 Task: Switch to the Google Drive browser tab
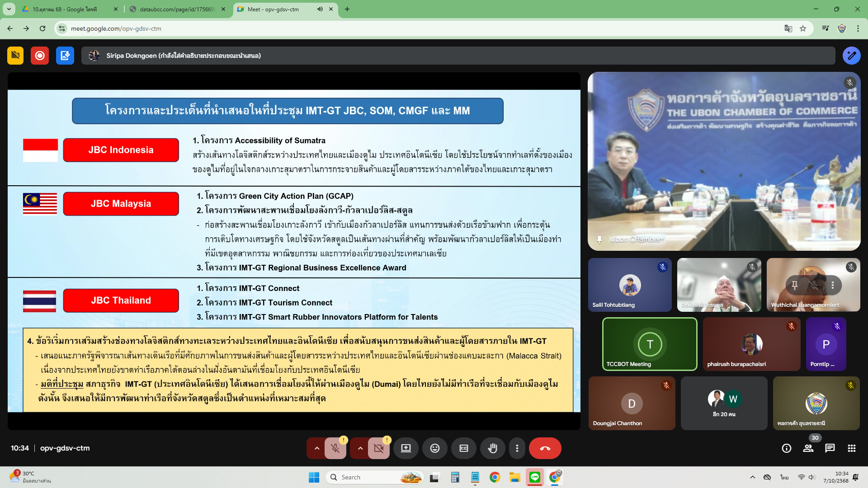coord(68,9)
